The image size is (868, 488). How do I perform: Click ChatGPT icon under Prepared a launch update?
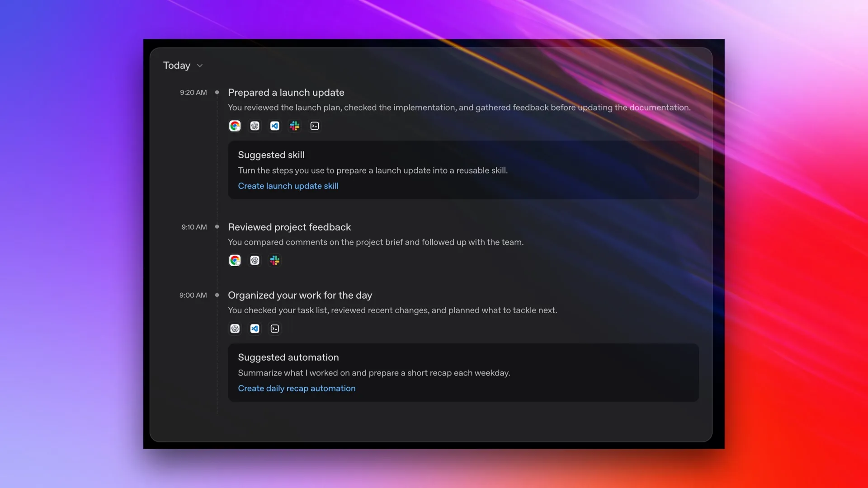pos(255,126)
